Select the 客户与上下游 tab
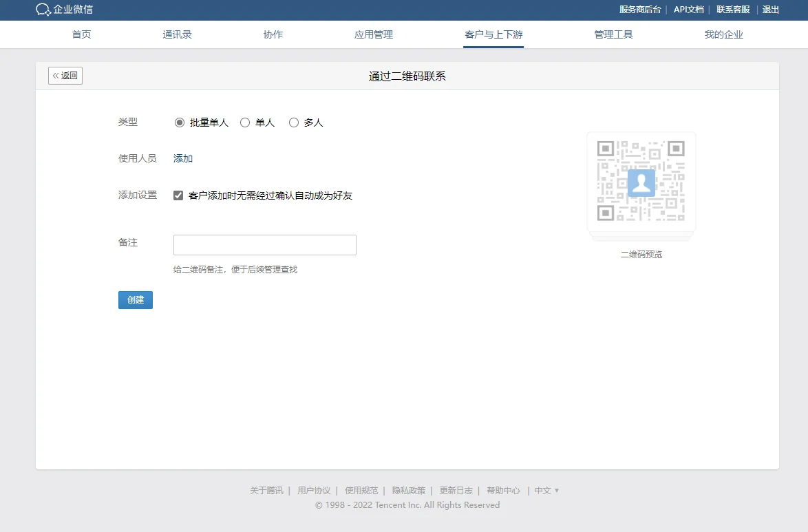 click(493, 34)
